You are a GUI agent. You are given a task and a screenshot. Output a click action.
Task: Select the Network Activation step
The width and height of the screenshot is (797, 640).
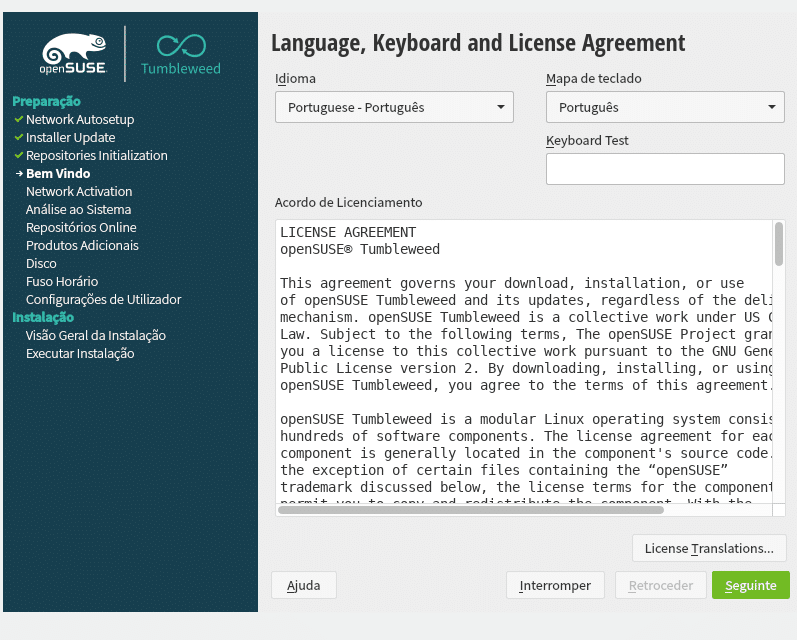click(x=79, y=191)
